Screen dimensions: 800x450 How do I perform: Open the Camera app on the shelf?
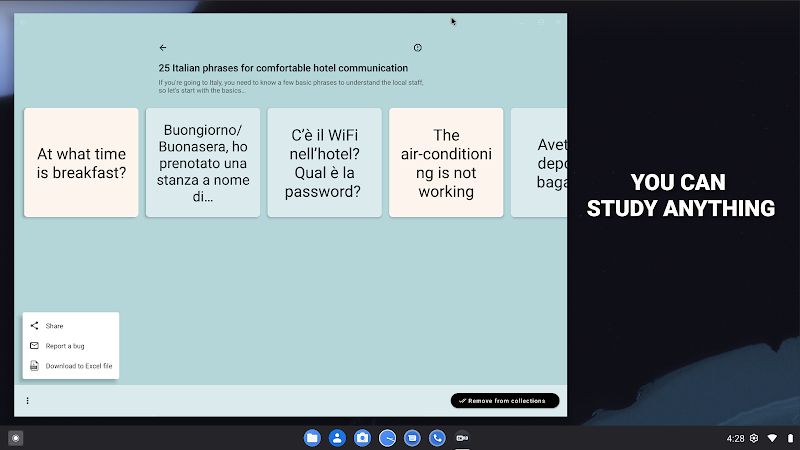click(362, 438)
